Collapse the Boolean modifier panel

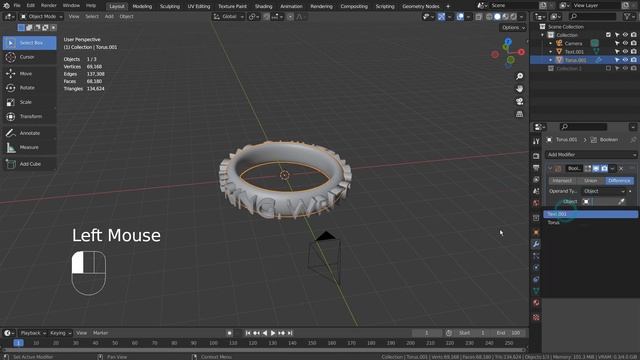(x=550, y=169)
